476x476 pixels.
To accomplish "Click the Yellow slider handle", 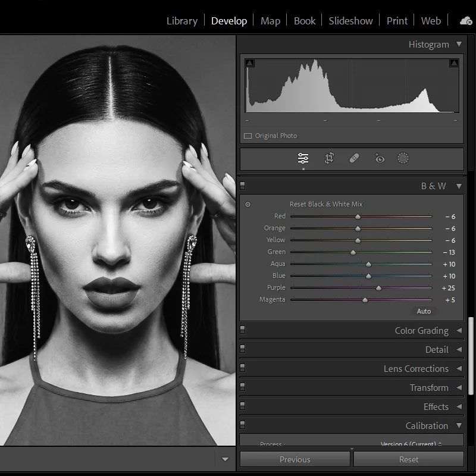I will coord(358,240).
